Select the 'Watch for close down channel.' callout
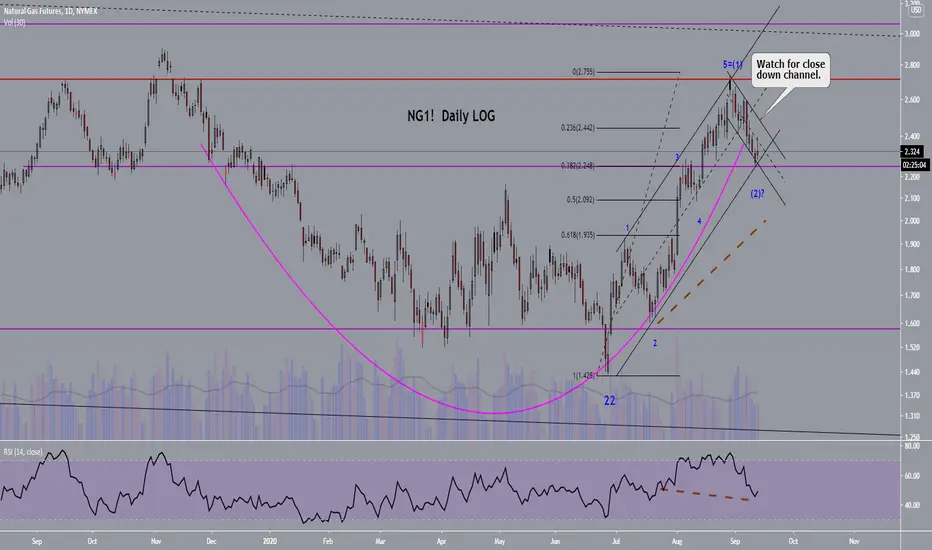The width and height of the screenshot is (932, 550). (790, 70)
